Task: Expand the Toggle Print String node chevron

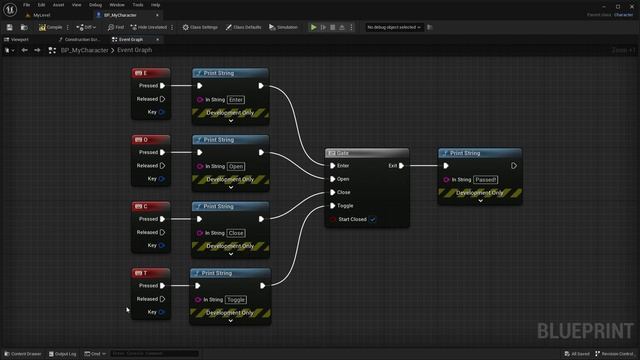Action: coord(231,321)
